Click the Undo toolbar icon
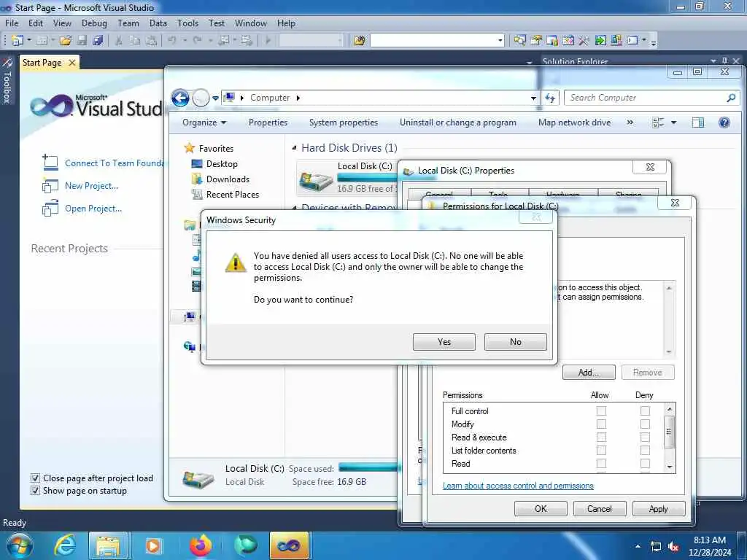 [172, 41]
